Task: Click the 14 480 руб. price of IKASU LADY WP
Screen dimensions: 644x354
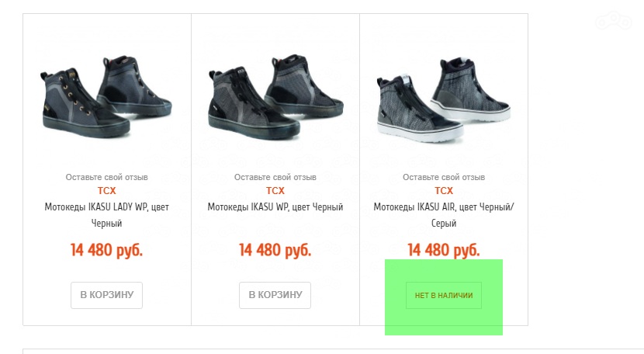Action: pos(106,250)
